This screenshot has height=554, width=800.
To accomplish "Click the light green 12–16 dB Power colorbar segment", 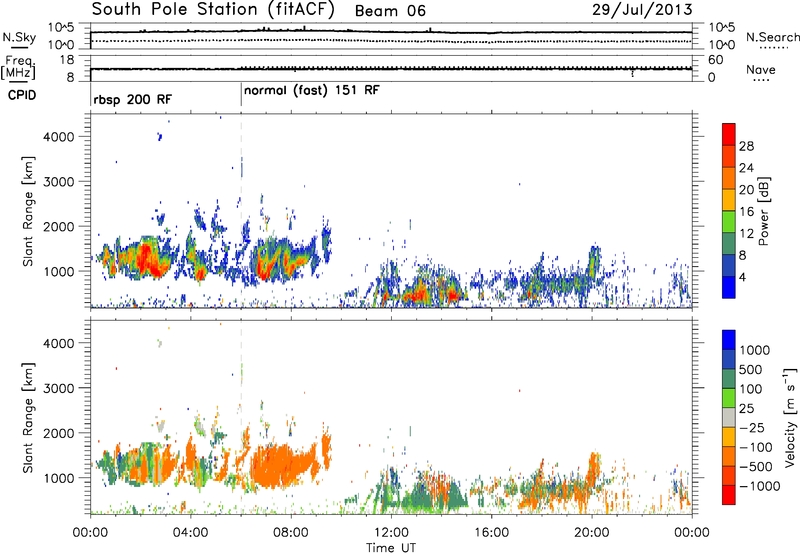I will (x=729, y=222).
